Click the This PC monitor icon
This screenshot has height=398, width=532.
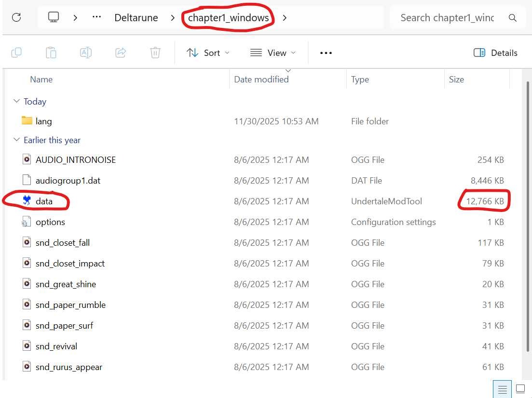(x=54, y=17)
